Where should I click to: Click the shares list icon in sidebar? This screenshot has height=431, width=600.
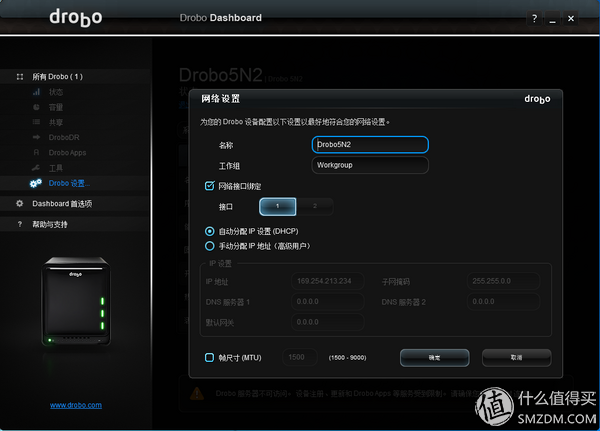point(36,122)
